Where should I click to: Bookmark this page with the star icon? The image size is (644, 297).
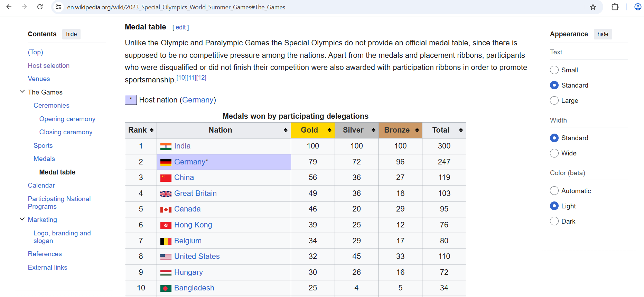593,7
